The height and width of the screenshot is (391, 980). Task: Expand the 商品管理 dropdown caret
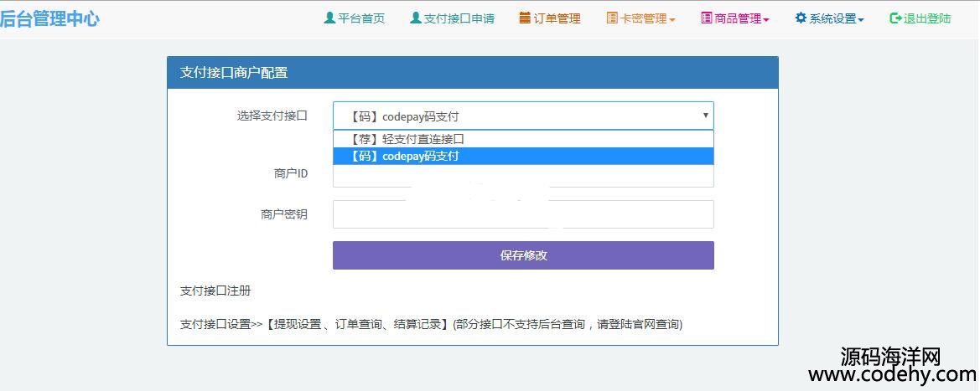pos(766,20)
